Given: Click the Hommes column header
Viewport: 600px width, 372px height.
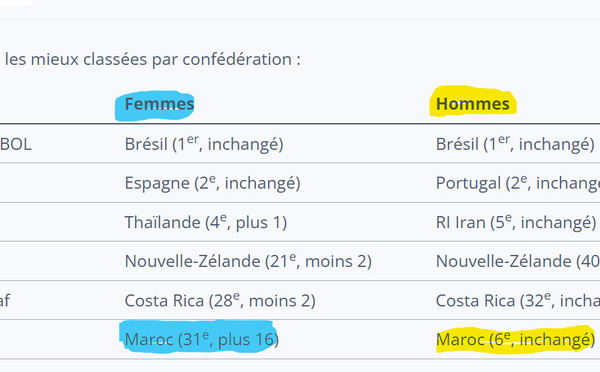Looking at the screenshot, I should click(473, 104).
